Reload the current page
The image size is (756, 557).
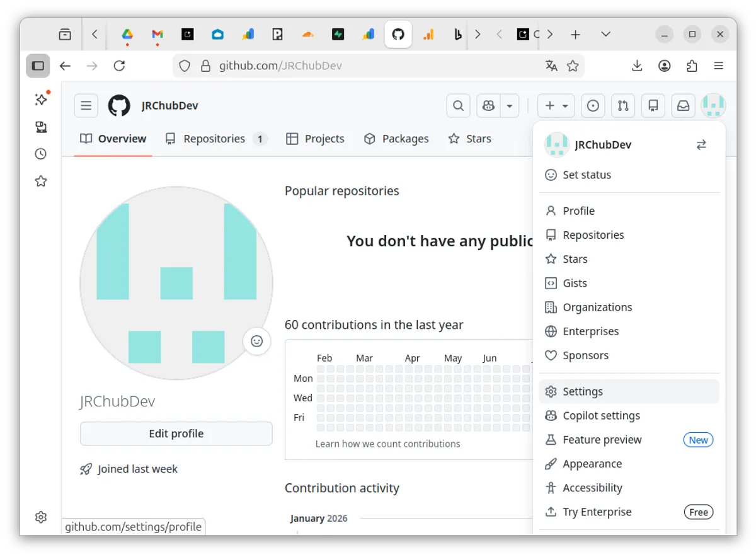(x=119, y=66)
